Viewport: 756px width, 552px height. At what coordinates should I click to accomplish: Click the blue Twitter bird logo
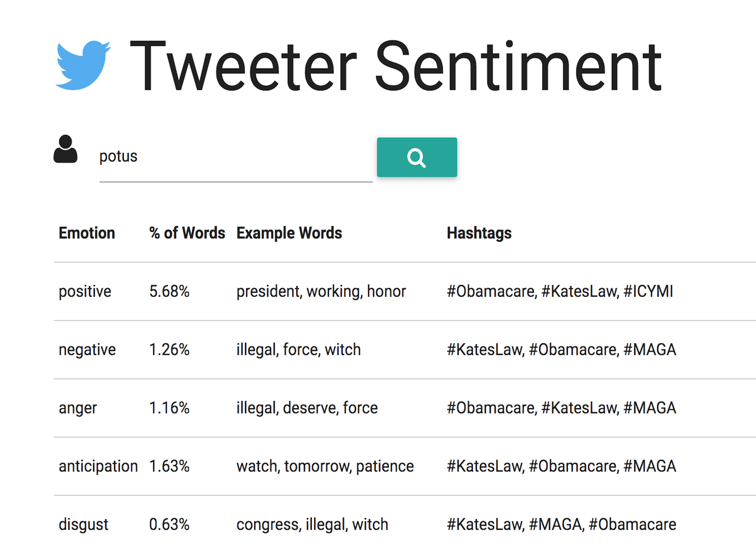click(x=83, y=65)
